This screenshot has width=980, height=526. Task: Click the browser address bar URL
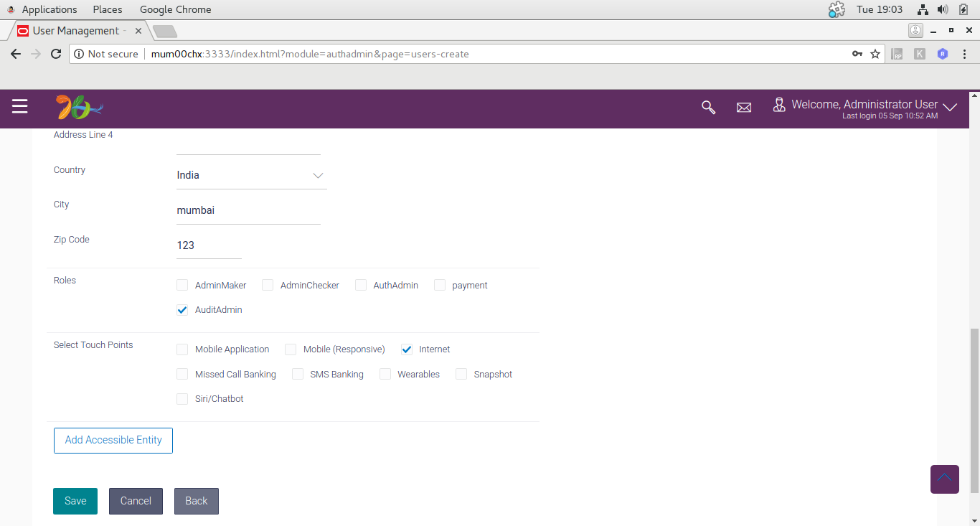[x=310, y=54]
